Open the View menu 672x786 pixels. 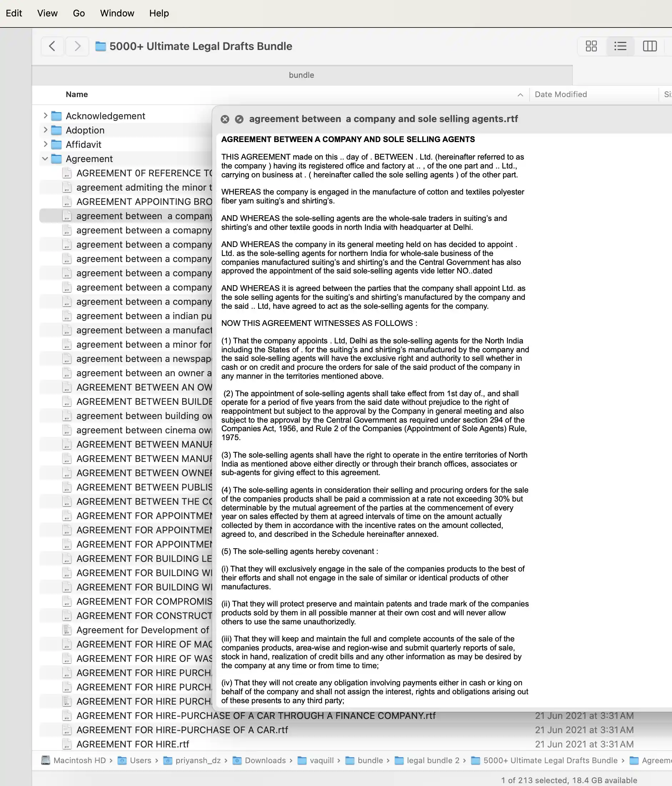click(x=47, y=13)
